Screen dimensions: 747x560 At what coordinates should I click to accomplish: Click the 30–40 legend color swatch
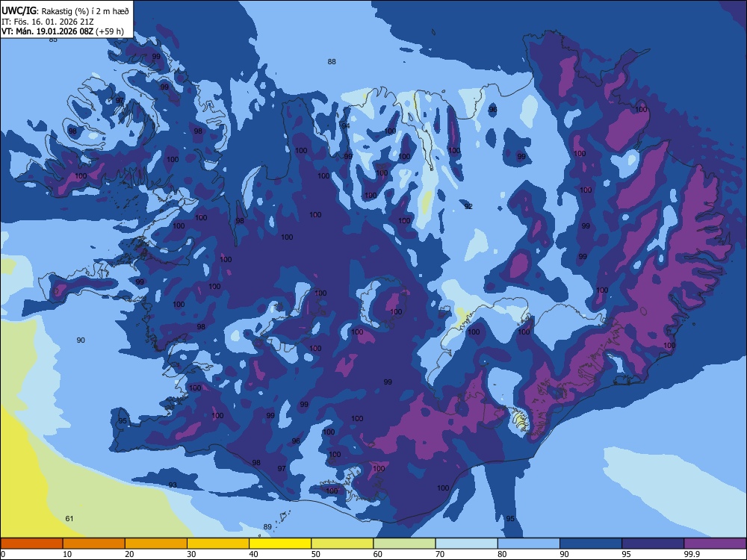pos(218,544)
